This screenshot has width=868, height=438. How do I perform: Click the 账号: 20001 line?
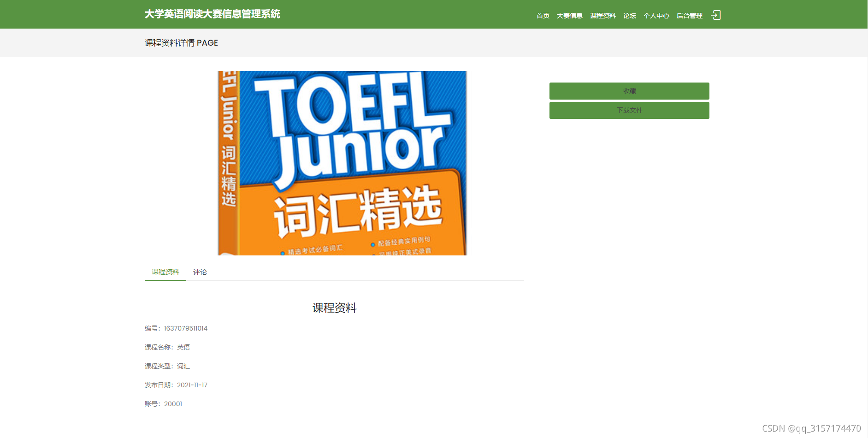[x=164, y=404]
